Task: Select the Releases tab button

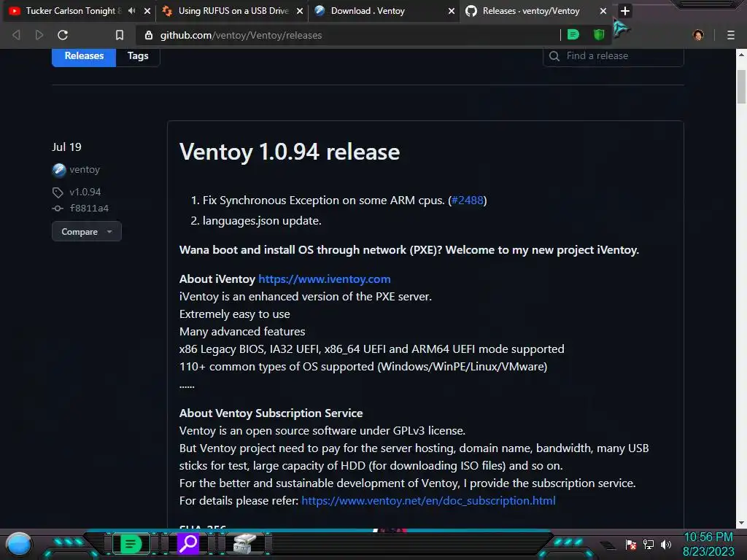Action: (84, 55)
